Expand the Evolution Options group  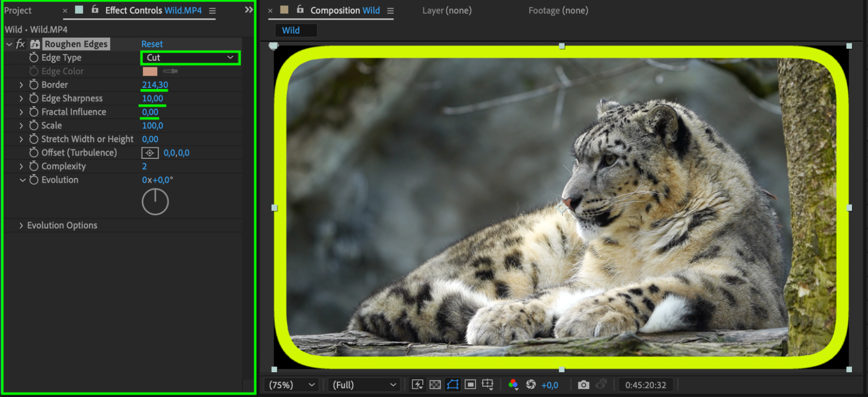(x=21, y=225)
